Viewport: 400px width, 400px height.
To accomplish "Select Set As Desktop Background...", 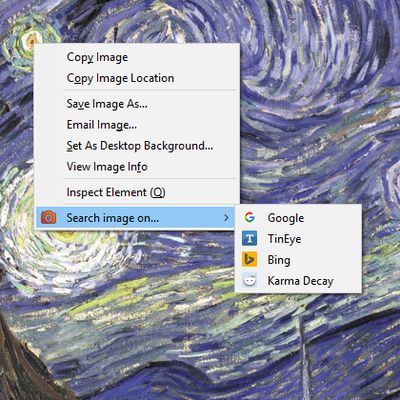I will [x=137, y=146].
